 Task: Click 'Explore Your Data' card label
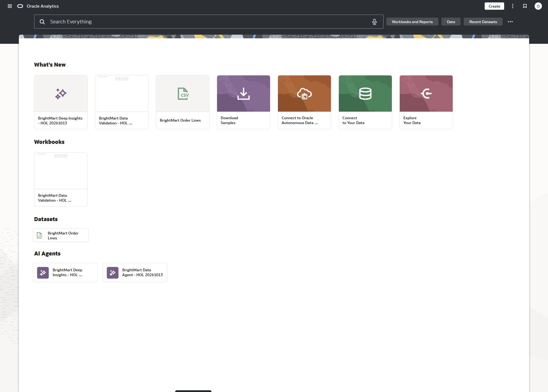[412, 120]
